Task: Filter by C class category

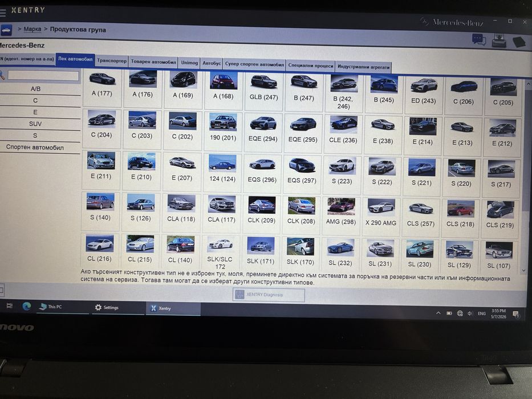Action: pos(35,100)
